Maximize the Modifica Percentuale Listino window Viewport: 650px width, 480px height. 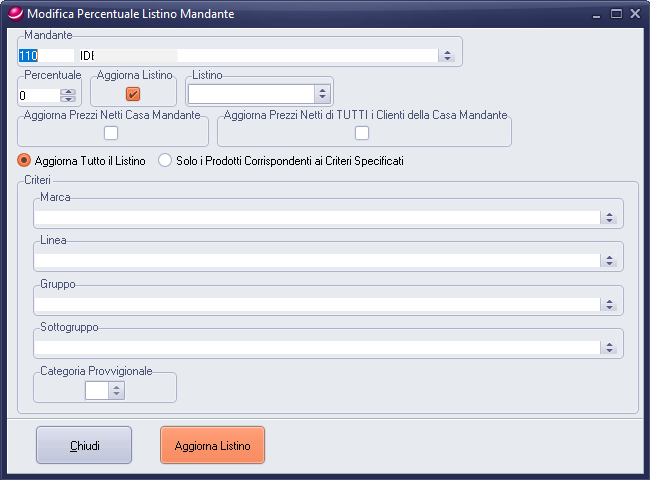point(616,14)
